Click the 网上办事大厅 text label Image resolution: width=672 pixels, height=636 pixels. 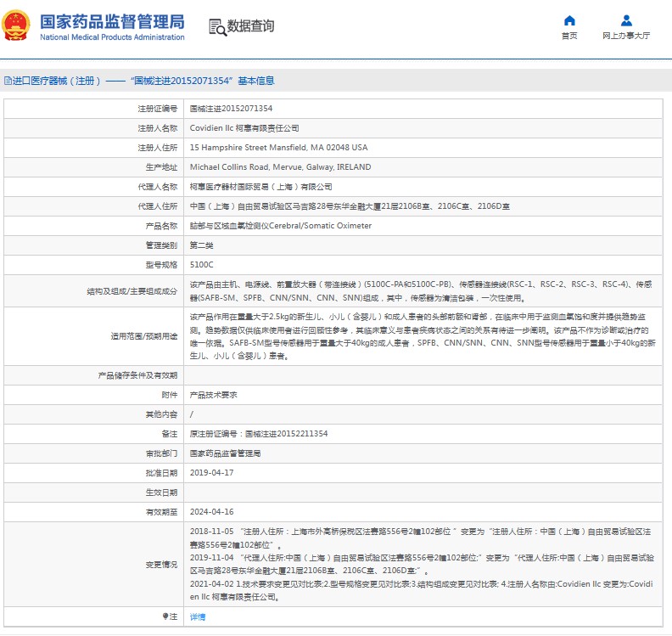tap(626, 36)
